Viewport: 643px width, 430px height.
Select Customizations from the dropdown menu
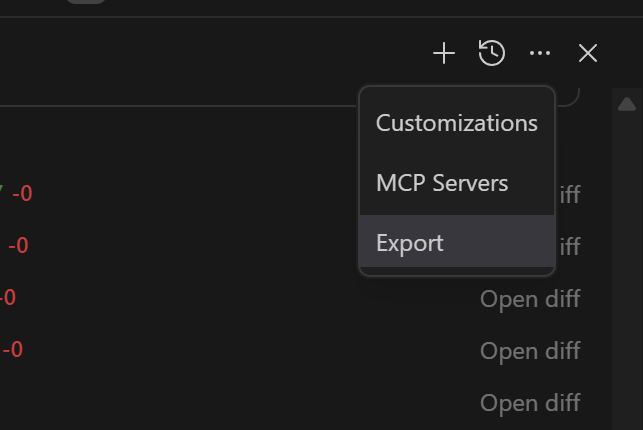pyautogui.click(x=456, y=124)
